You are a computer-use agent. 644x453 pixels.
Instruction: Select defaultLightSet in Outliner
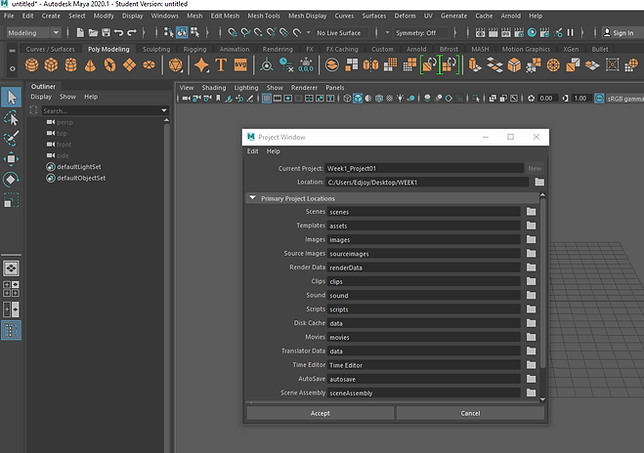pos(79,167)
